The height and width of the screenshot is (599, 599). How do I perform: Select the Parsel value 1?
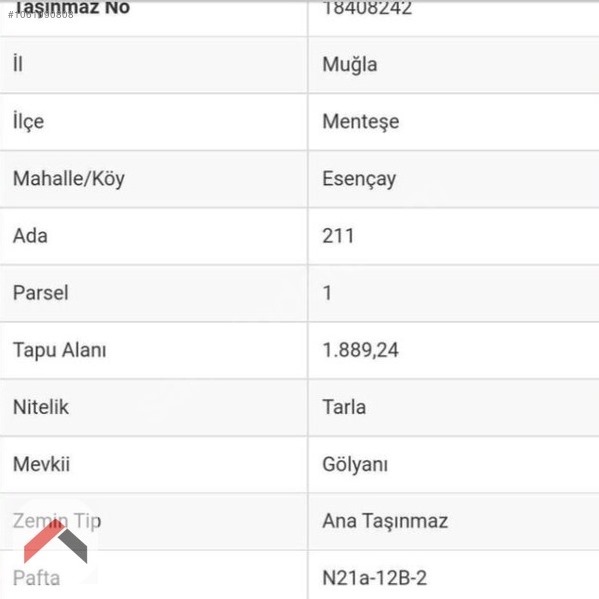pyautogui.click(x=327, y=293)
